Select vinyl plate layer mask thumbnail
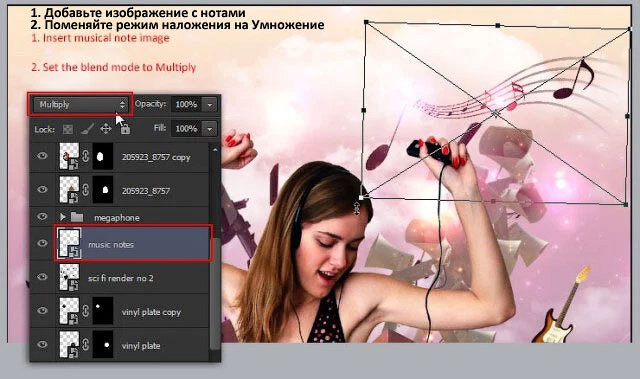 [102, 345]
